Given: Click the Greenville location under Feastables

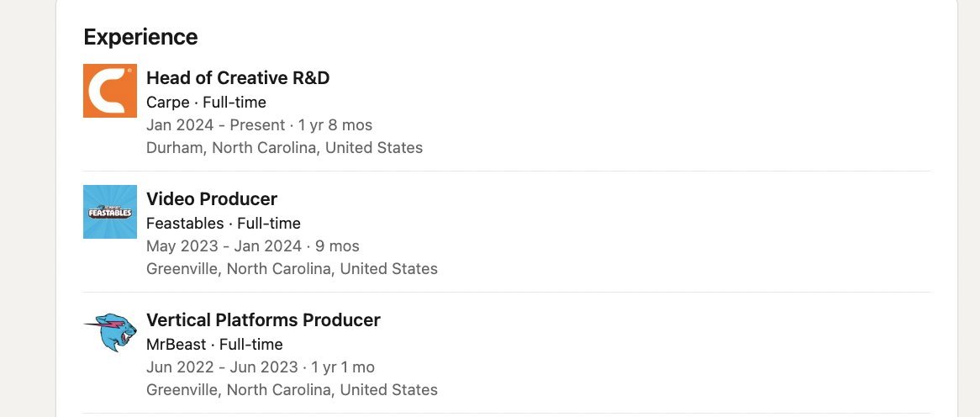Looking at the screenshot, I should pyautogui.click(x=292, y=269).
